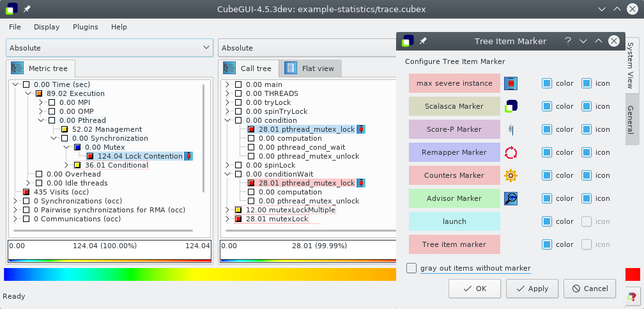Click the CubeGUI app icon in title bar
644x309 pixels.
coord(11,9)
